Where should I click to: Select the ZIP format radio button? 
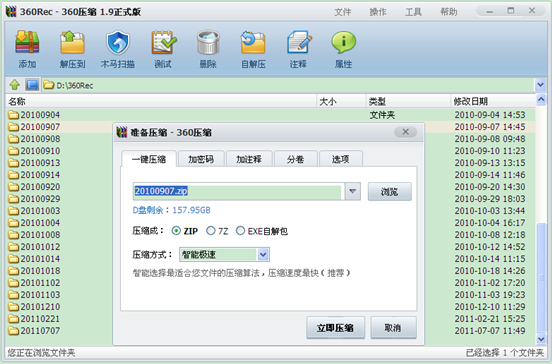pos(176,231)
